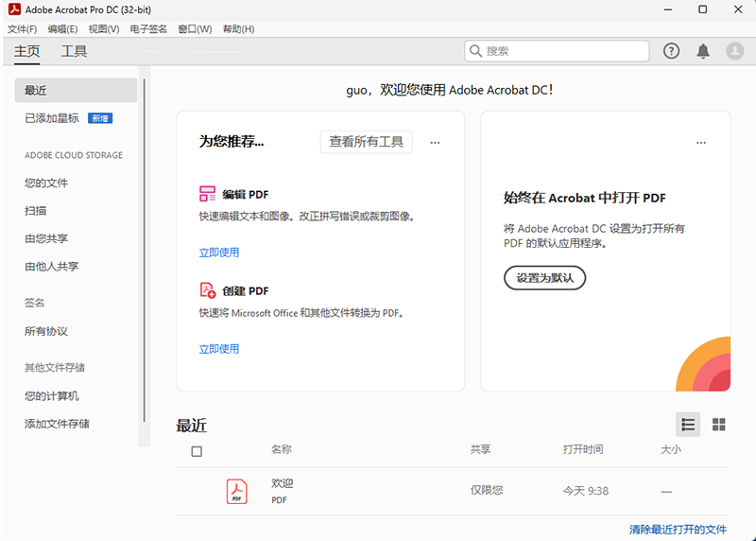The width and height of the screenshot is (756, 541).
Task: Open the 电子签名 menu
Action: [148, 29]
